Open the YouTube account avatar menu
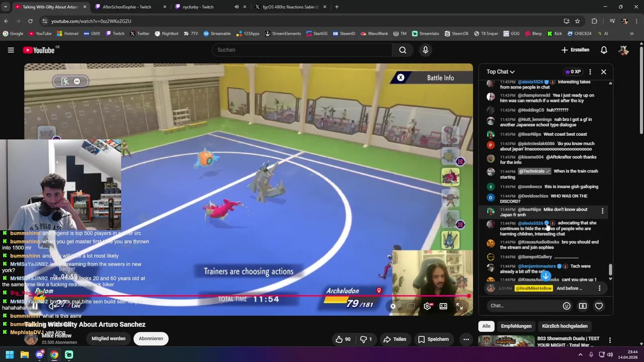The image size is (644, 362). click(623, 50)
